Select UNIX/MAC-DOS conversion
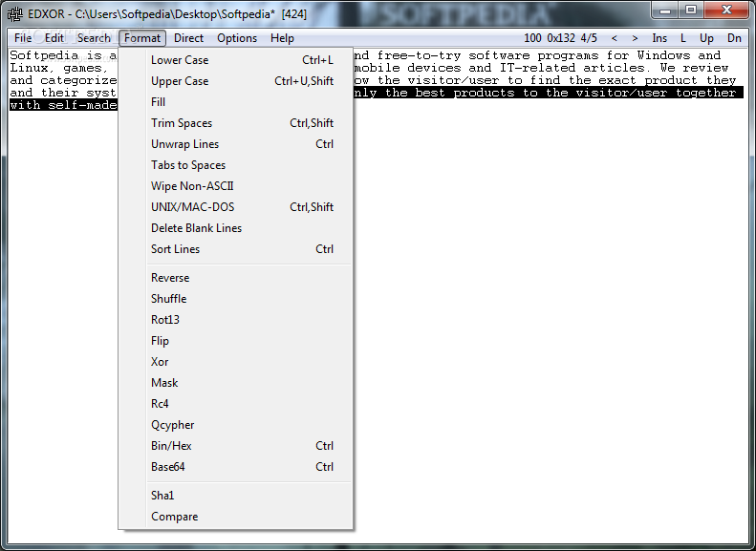Viewport: 756px width, 551px height. tap(236, 207)
